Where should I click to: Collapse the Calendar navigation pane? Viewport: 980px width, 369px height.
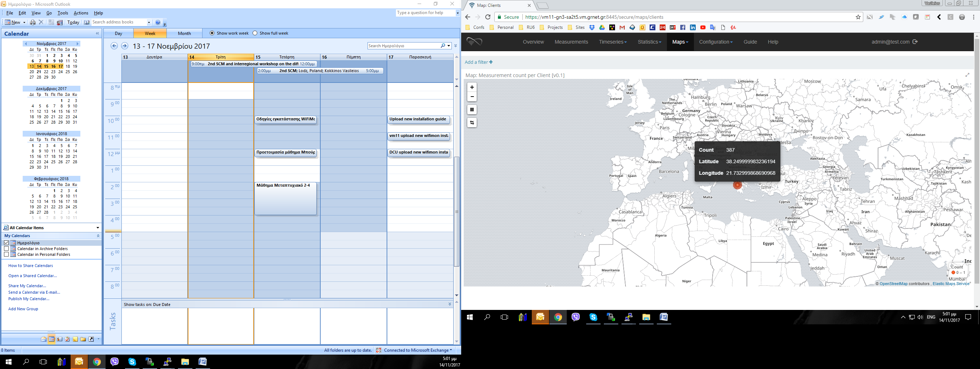(97, 34)
